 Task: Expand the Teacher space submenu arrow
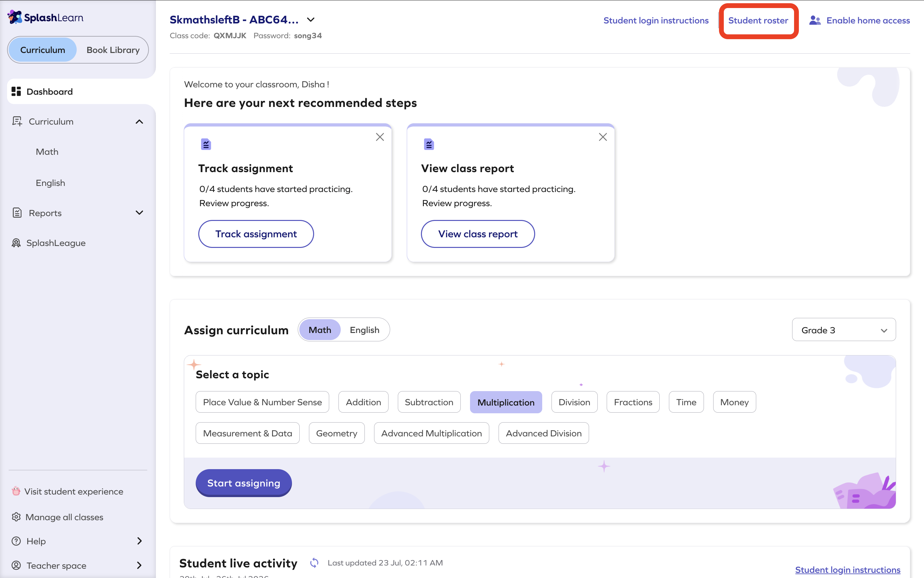[x=139, y=565]
